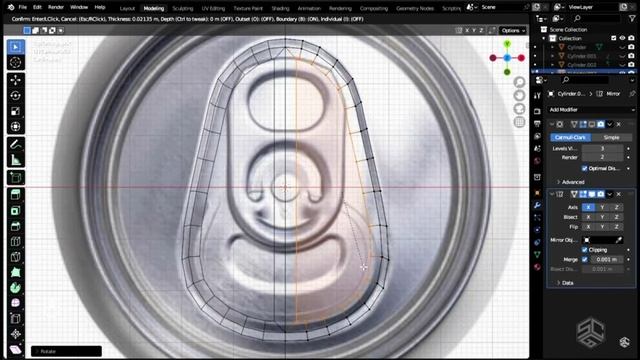The width and height of the screenshot is (640, 360).
Task: Select the Move tool
Action: tap(16, 80)
